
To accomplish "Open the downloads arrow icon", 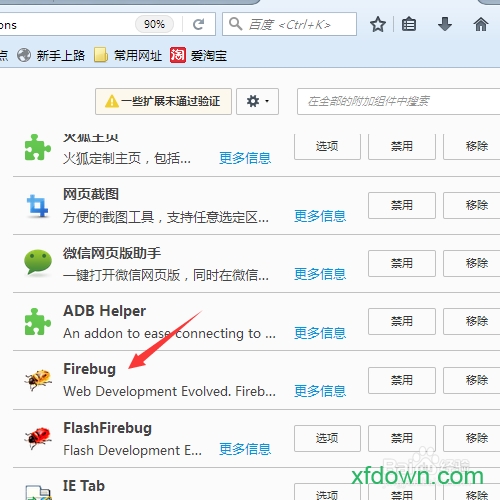I will pos(445,24).
